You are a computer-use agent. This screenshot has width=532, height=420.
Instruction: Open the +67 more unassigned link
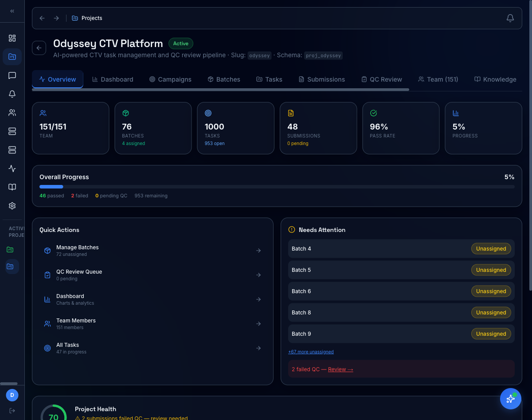click(x=311, y=352)
